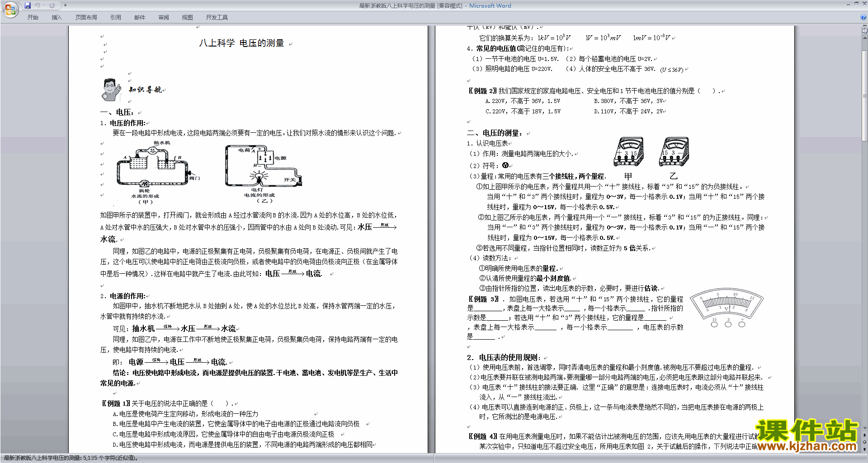Screen dimensions: 868x463
Task: Click the Undo arrow icon
Action: click(x=37, y=5)
